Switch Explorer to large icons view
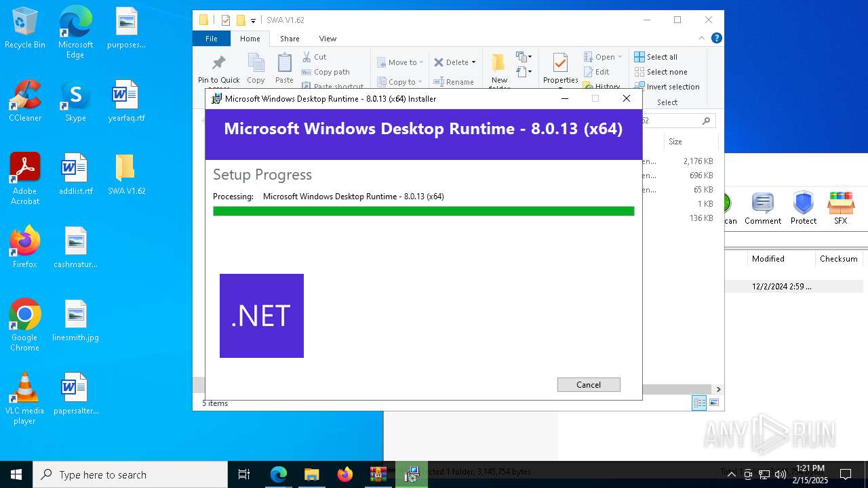 pos(713,403)
